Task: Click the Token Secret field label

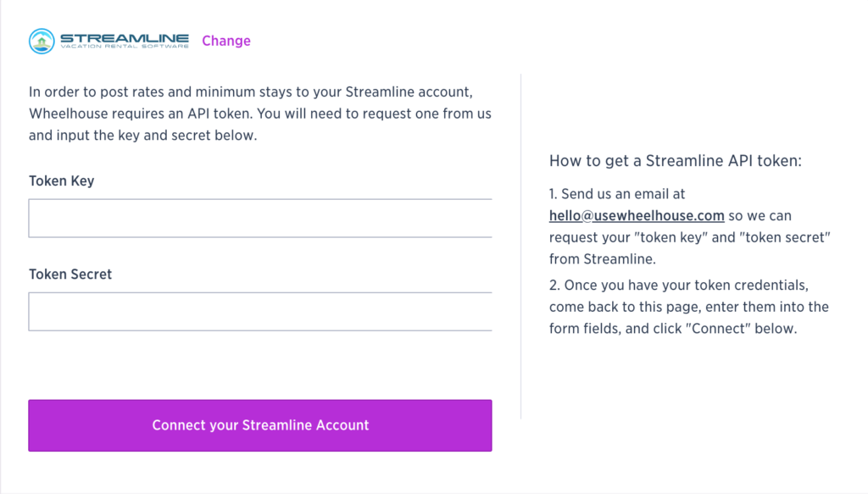Action: [x=70, y=275]
